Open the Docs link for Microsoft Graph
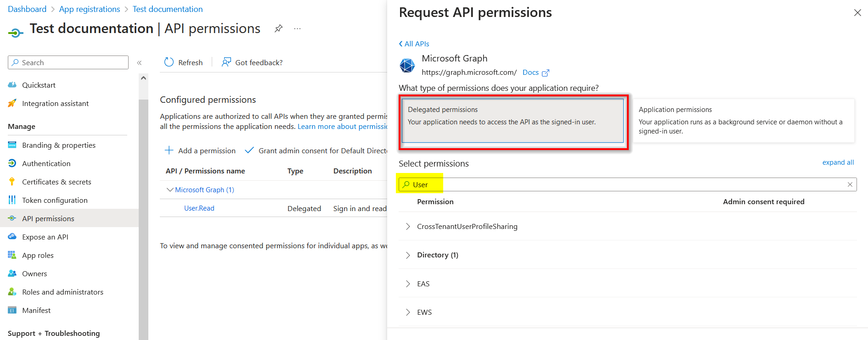The width and height of the screenshot is (868, 340). pos(530,72)
